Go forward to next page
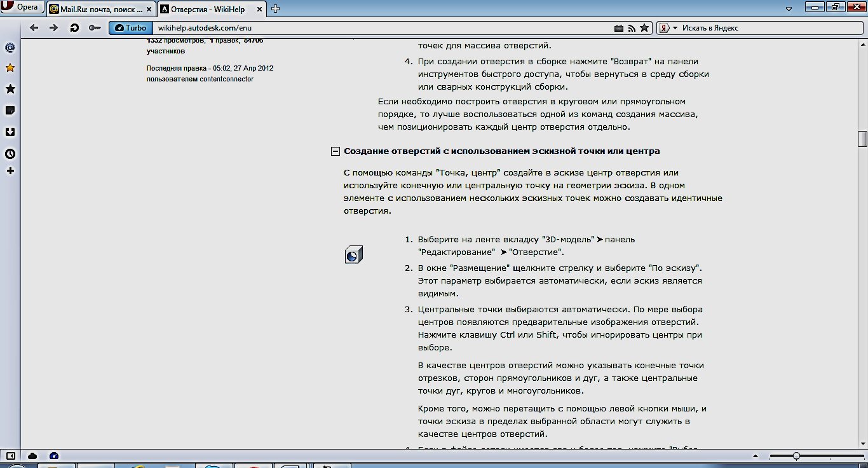 pos(54,28)
